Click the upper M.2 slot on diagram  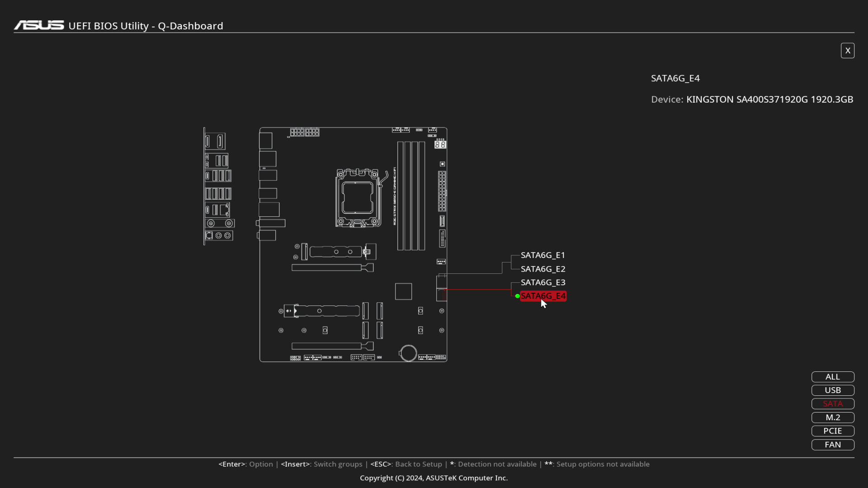335,252
